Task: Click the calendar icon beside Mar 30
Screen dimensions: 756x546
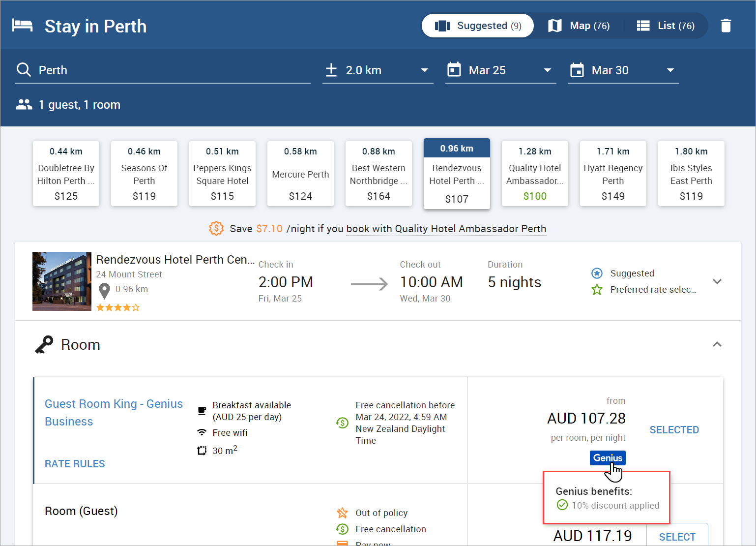Action: click(577, 70)
